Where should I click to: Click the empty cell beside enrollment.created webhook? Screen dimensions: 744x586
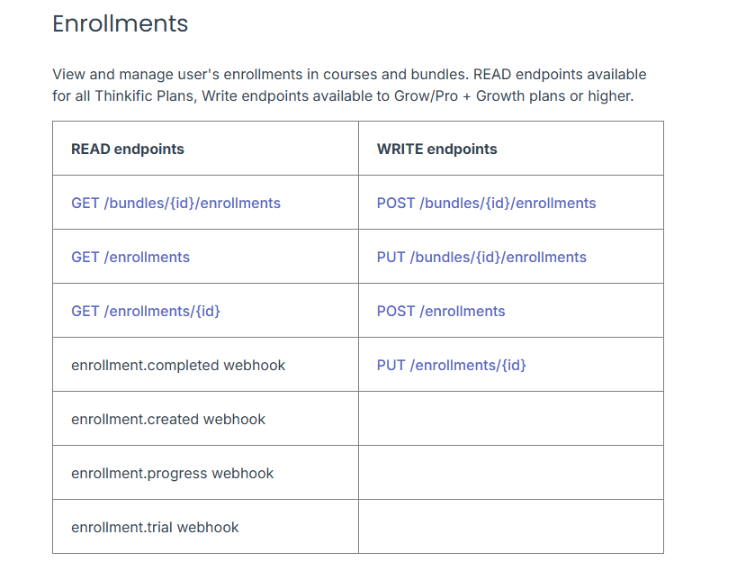click(510, 419)
